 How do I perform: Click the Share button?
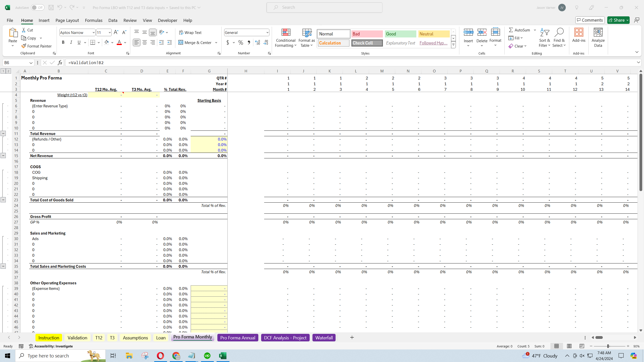click(618, 20)
